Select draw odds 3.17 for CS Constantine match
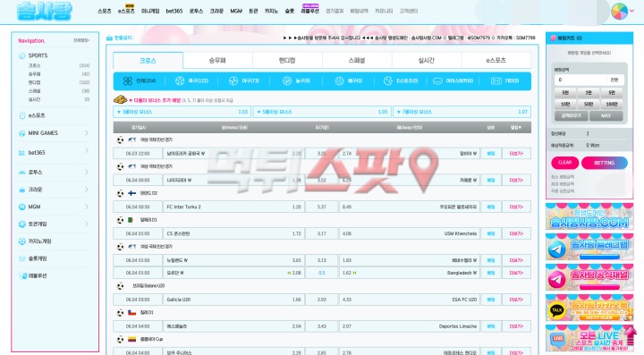 click(322, 233)
